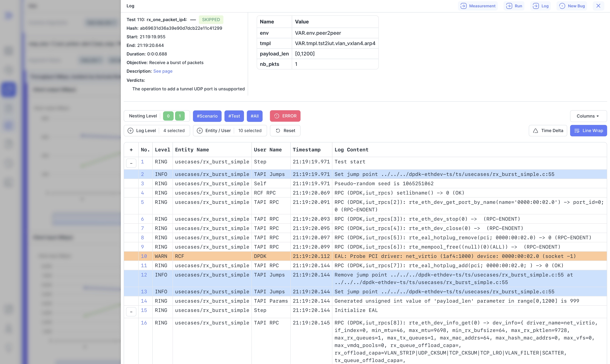This screenshot has width=610, height=364.
Task: Toggle nesting level 0
Action: [168, 116]
